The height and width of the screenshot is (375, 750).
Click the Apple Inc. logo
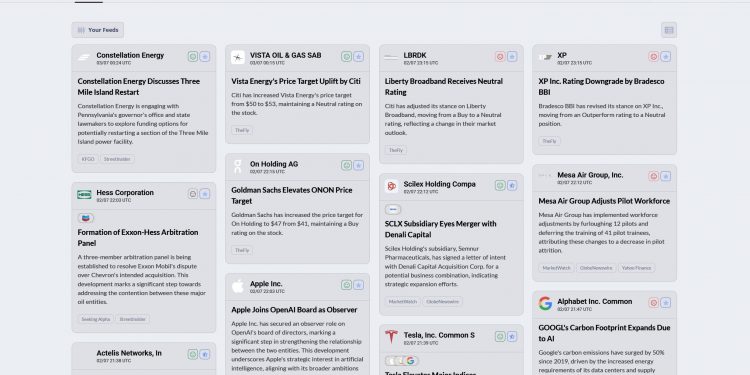[x=238, y=287]
